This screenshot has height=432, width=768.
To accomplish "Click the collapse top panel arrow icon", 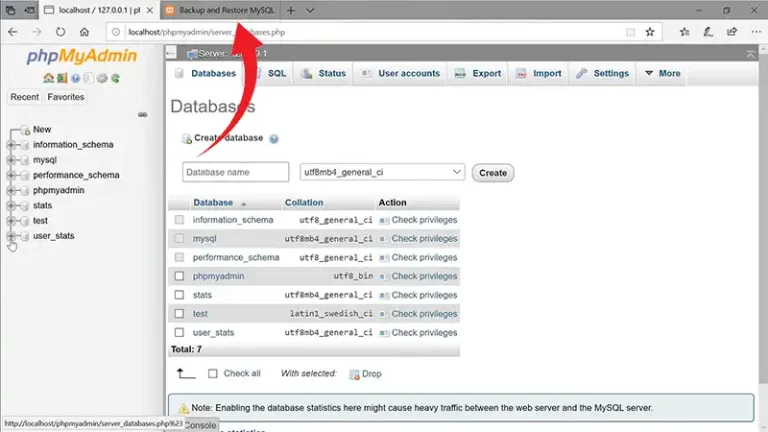I will 750,53.
